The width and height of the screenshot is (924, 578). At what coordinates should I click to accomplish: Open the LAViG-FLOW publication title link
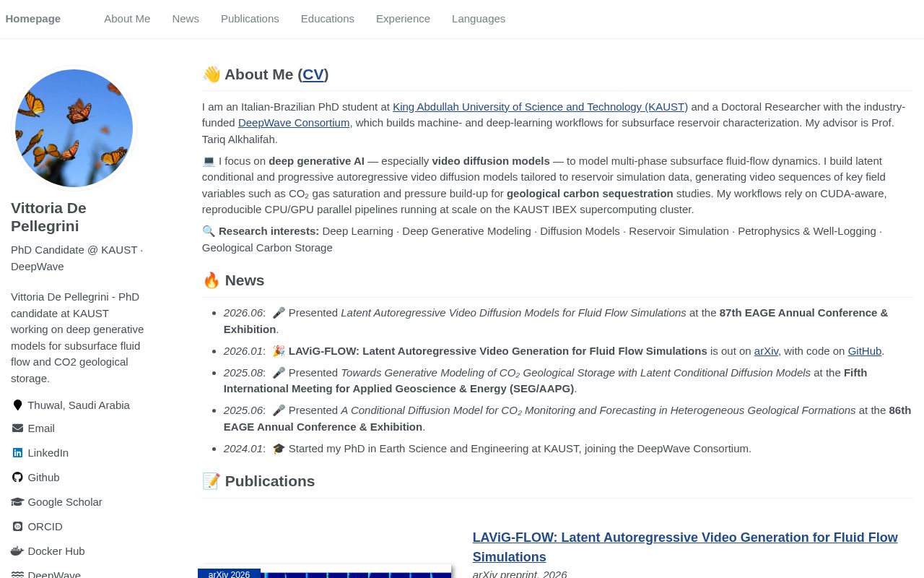coord(685,547)
